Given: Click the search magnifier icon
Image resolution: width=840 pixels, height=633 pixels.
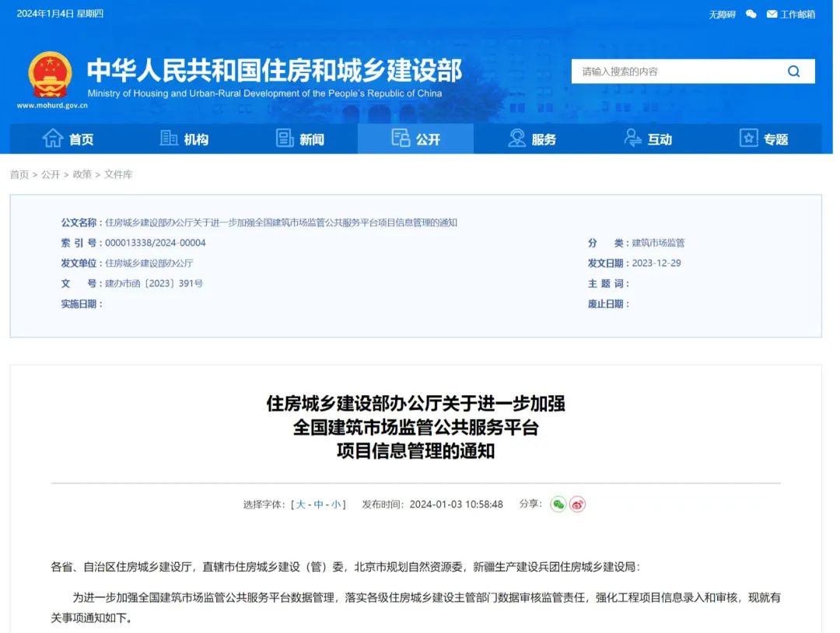Looking at the screenshot, I should (x=793, y=72).
